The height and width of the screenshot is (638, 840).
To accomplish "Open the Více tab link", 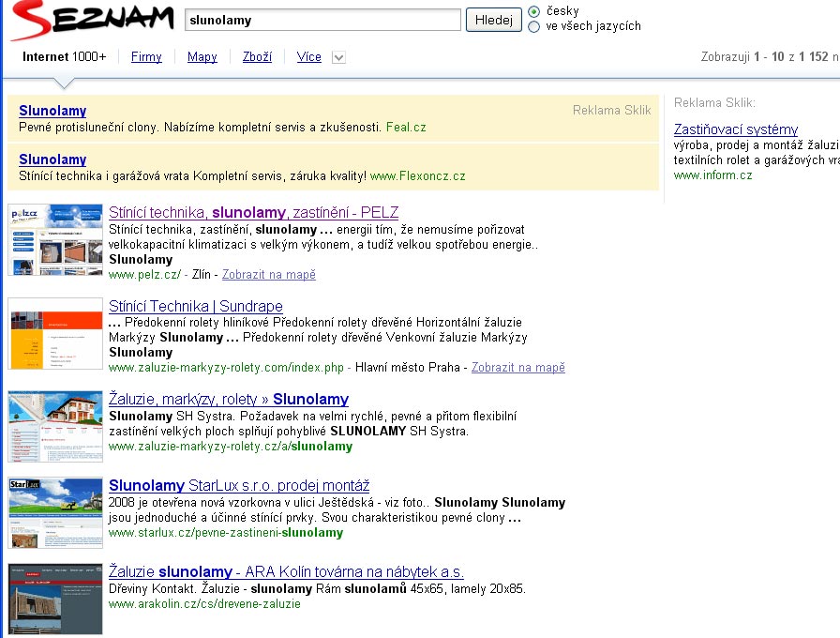I will pyautogui.click(x=309, y=57).
